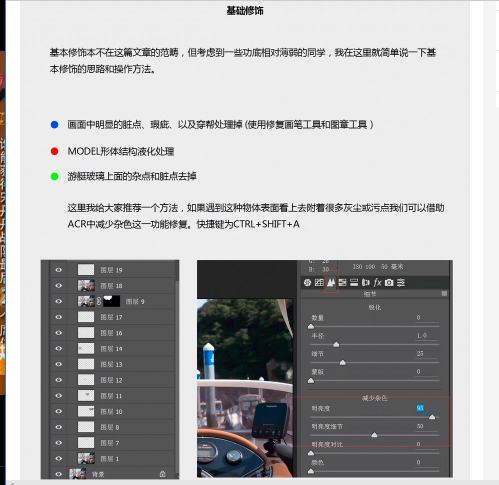The height and width of the screenshot is (485, 499).
Task: Click the 半径 slider handle
Action: (x=336, y=344)
